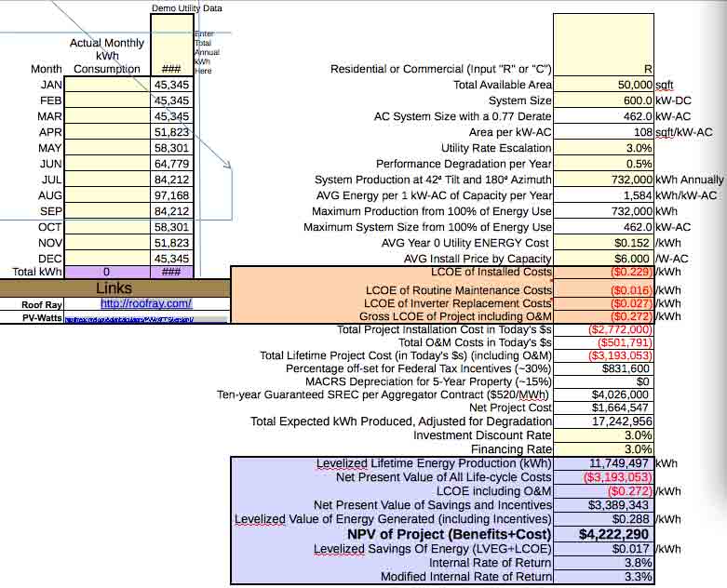Select the Links header cell
The image size is (727, 588).
(x=114, y=288)
